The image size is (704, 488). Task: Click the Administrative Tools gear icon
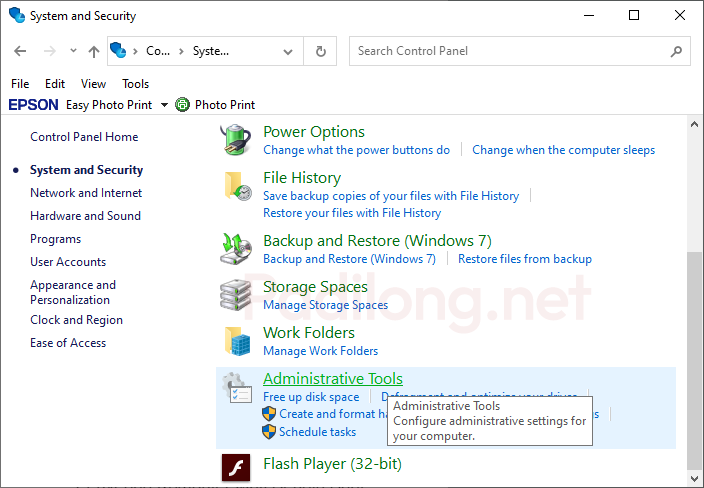[237, 387]
